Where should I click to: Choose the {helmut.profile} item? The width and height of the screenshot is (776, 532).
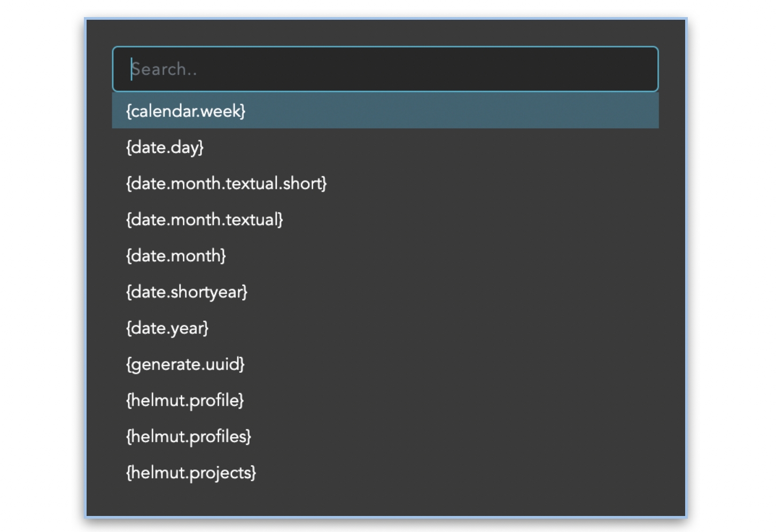[x=184, y=401]
